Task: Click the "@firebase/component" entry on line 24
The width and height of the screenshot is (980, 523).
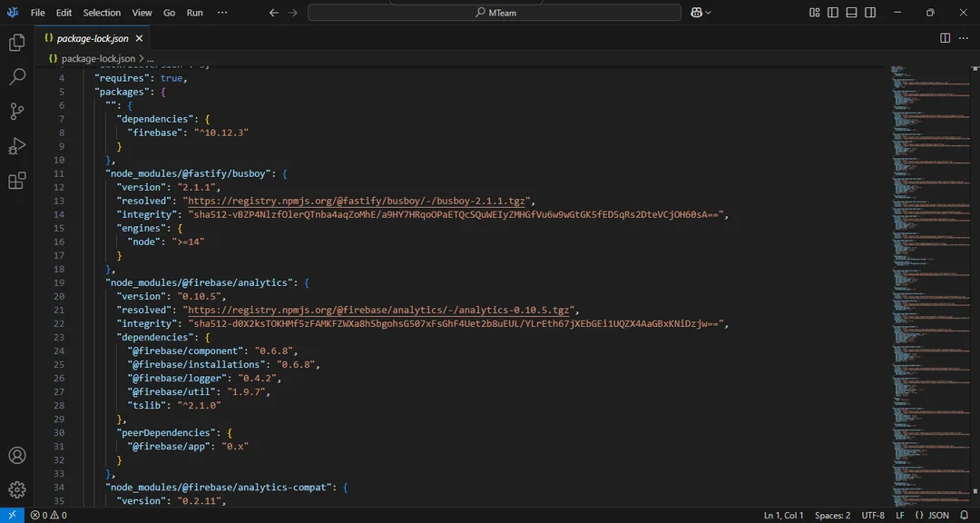Action: tap(212, 351)
